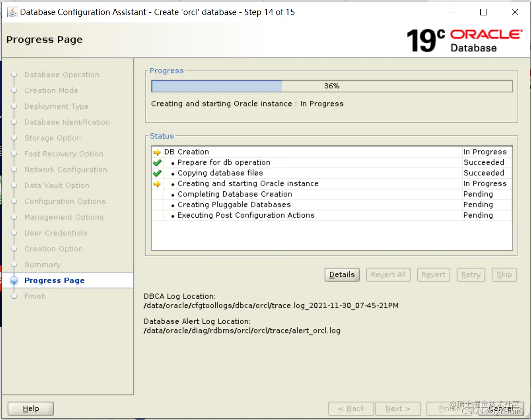Image resolution: width=531 pixels, height=420 pixels.
Task: Open the Details button
Action: [x=342, y=275]
